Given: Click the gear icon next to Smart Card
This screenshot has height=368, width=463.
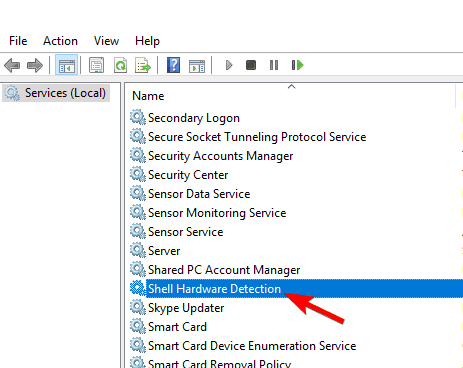Looking at the screenshot, I should (138, 326).
